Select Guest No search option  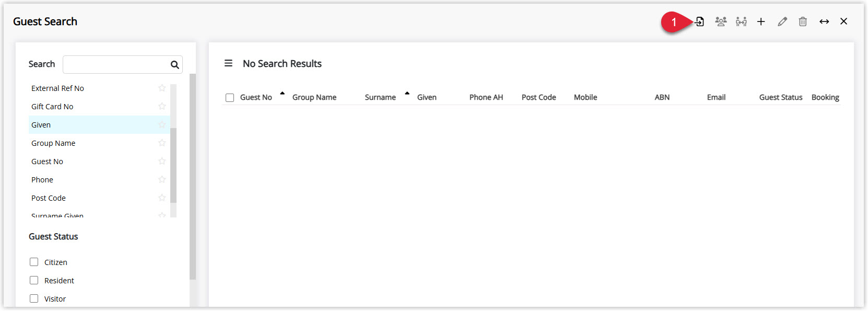point(99,162)
